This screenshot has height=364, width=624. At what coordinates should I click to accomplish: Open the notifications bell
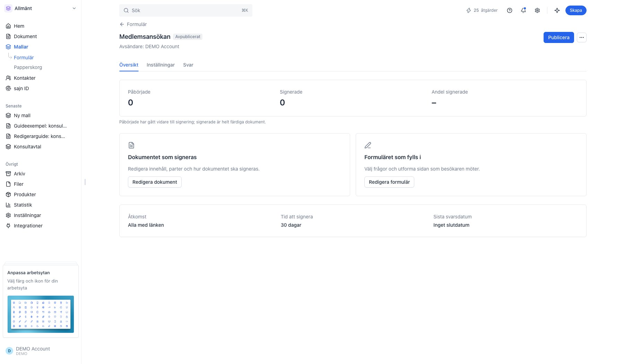click(x=523, y=10)
